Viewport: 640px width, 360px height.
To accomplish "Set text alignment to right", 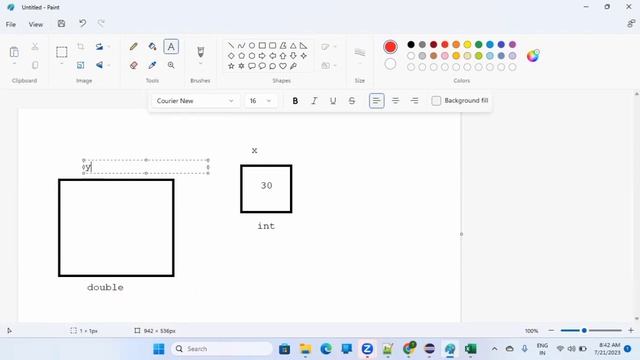I will pos(414,101).
